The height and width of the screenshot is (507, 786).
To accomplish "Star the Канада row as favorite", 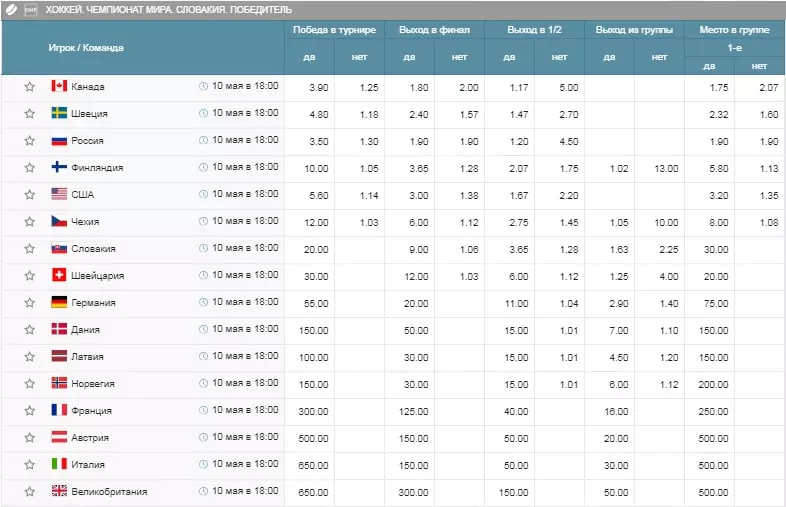I will (x=30, y=87).
